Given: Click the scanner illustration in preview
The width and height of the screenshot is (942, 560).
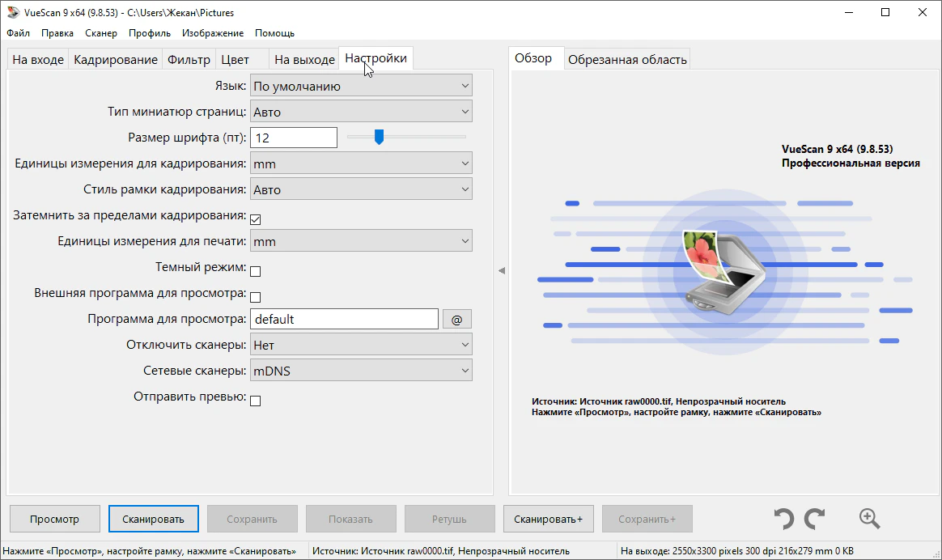Looking at the screenshot, I should [723, 268].
